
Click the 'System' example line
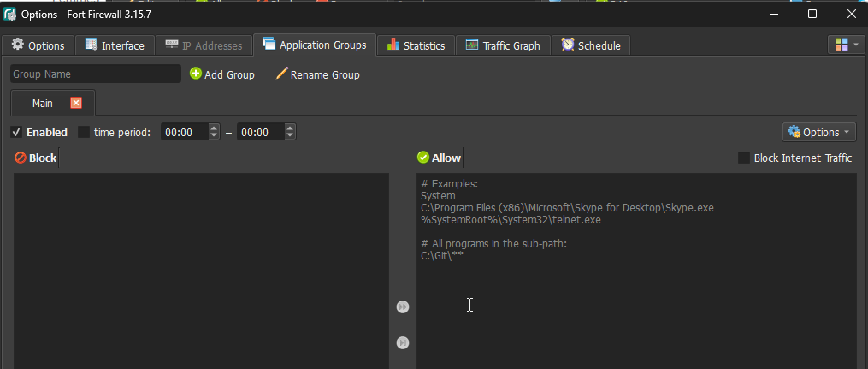pyautogui.click(x=438, y=195)
